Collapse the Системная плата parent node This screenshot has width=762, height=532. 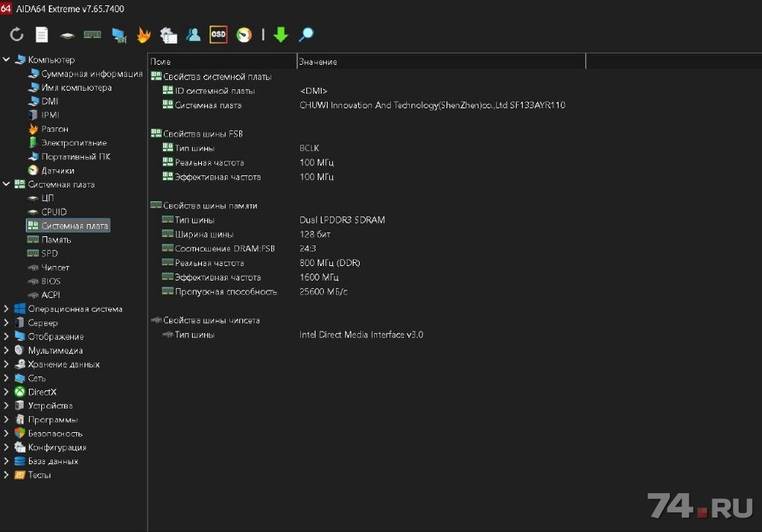6,184
